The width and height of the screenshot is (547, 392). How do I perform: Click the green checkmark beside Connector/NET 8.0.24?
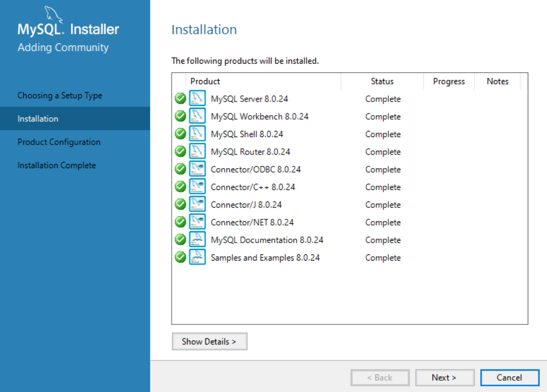pyautogui.click(x=180, y=222)
